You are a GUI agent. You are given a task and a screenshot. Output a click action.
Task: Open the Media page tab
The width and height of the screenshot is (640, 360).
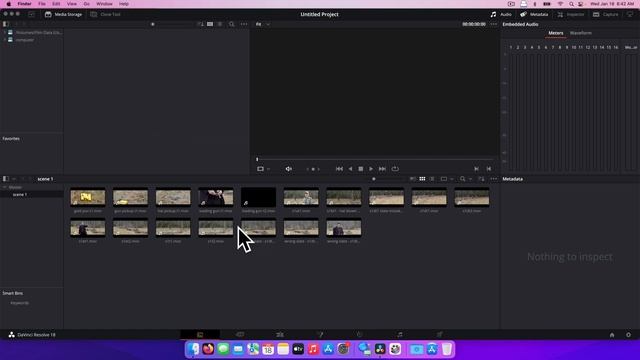click(x=200, y=335)
